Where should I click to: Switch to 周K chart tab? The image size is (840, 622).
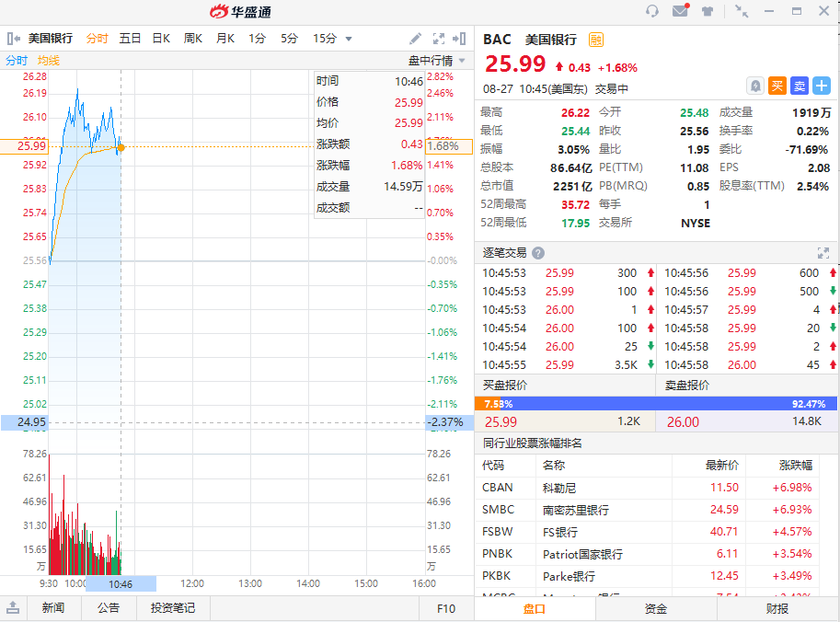pyautogui.click(x=193, y=39)
